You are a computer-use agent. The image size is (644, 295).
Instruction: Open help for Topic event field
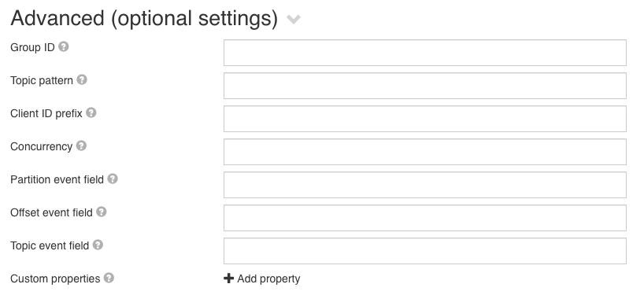[98, 245]
